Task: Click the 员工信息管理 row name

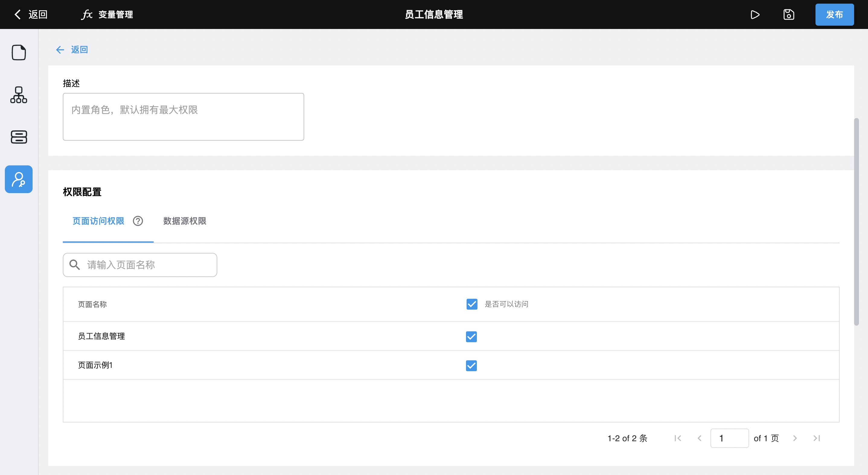Action: click(x=101, y=336)
